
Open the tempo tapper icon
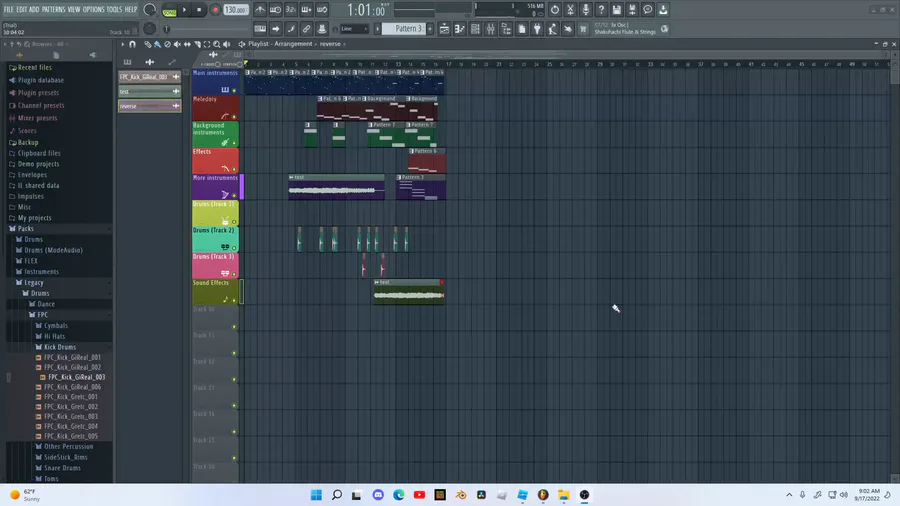(553, 29)
